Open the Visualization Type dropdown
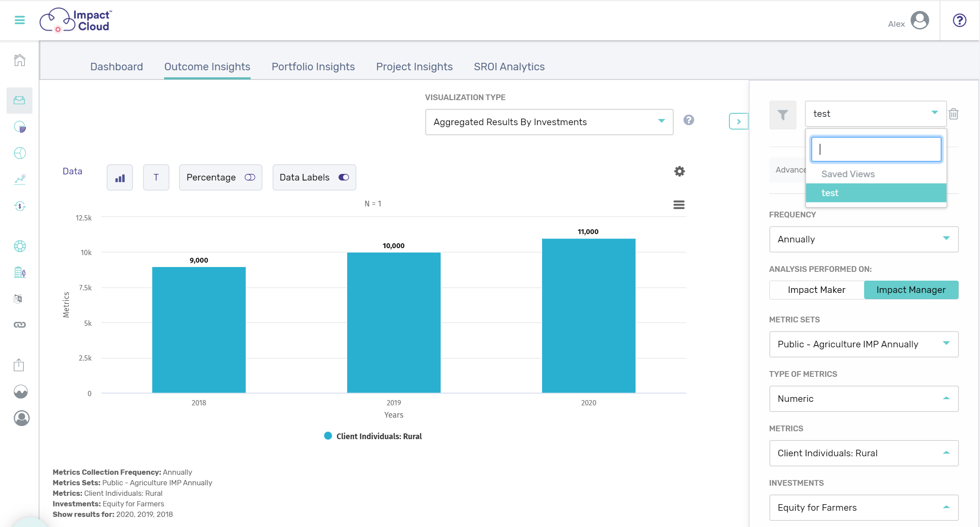980x527 pixels. pyautogui.click(x=549, y=122)
